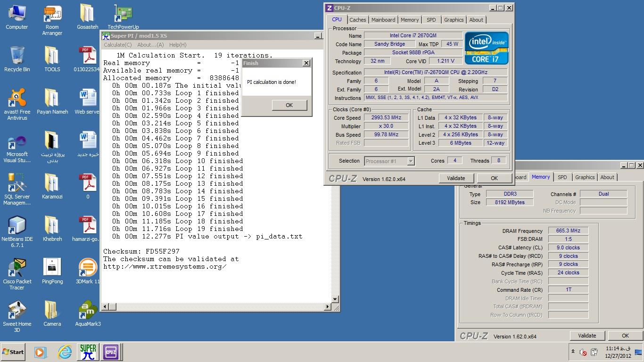Click the Core Speed value field
The image size is (644, 362).
(386, 118)
